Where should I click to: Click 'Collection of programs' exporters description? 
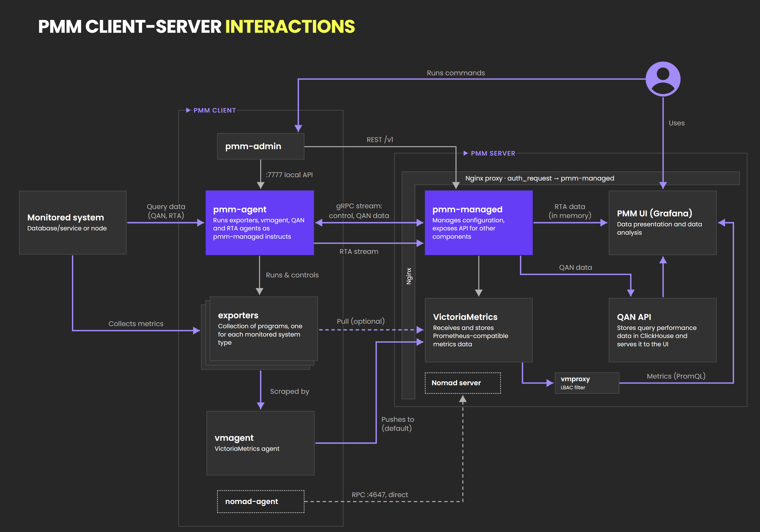260,334
